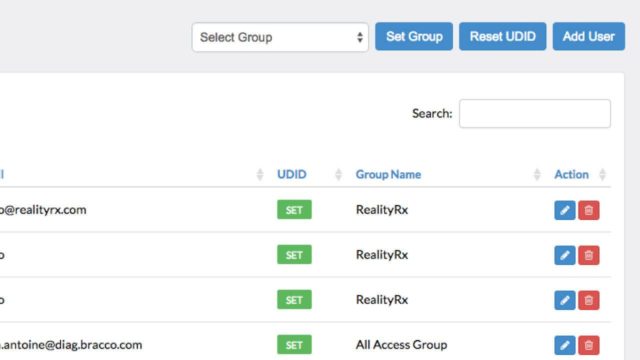
Task: Select the @realityrx.com email cell
Action: [43, 210]
